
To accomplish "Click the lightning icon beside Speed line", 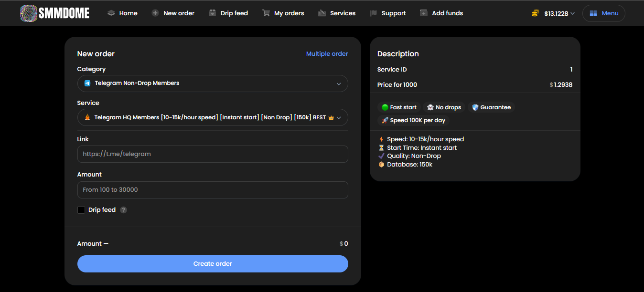I will click(x=381, y=139).
